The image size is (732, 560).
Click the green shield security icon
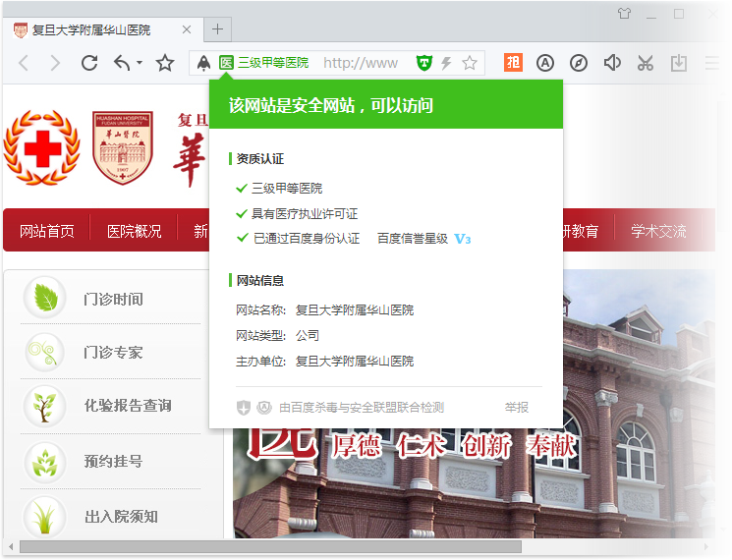click(x=423, y=63)
